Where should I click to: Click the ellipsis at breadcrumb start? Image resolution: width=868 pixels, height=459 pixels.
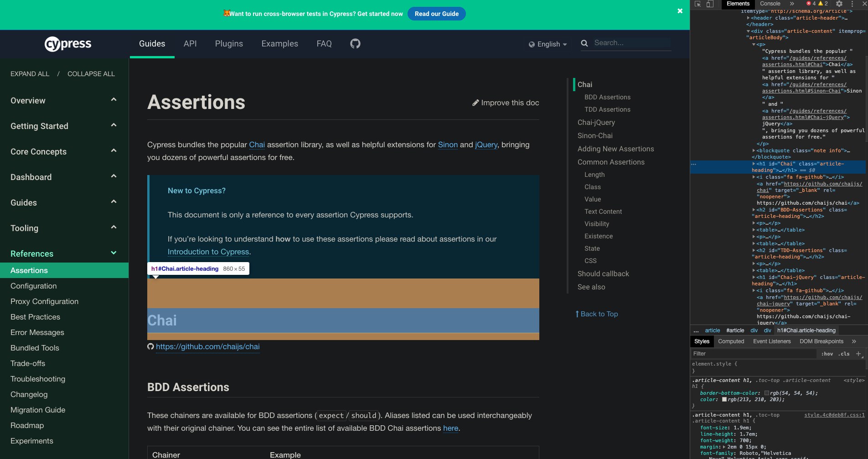coord(696,330)
